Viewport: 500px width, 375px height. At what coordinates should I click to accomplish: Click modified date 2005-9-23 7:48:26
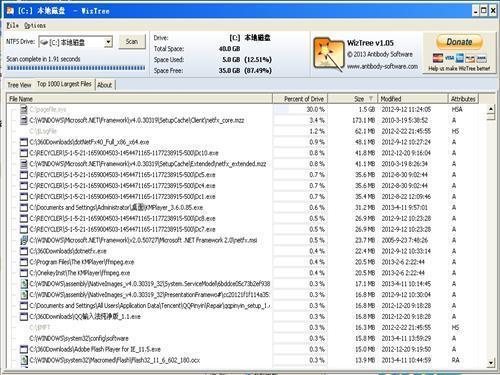[x=404, y=240]
